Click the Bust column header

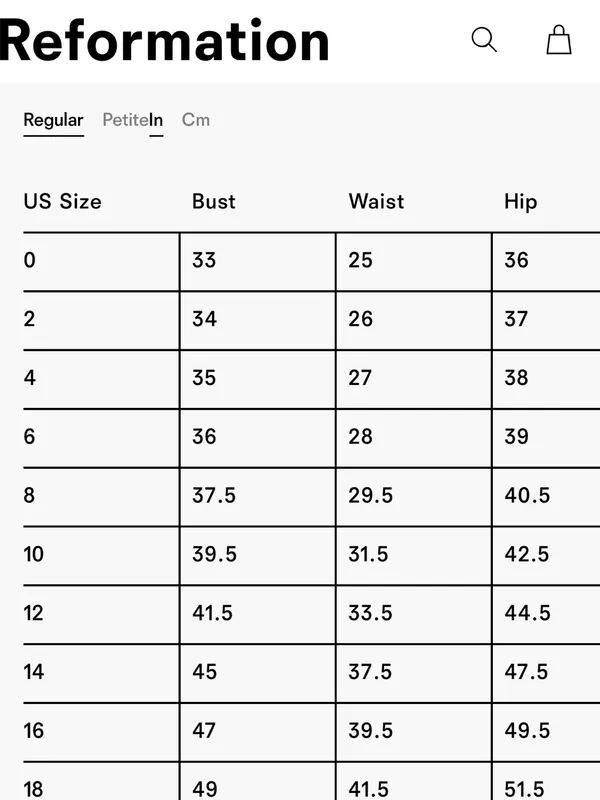tap(214, 202)
